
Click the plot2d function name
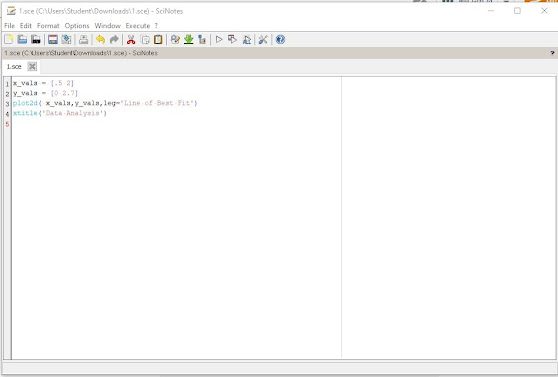tap(25, 103)
